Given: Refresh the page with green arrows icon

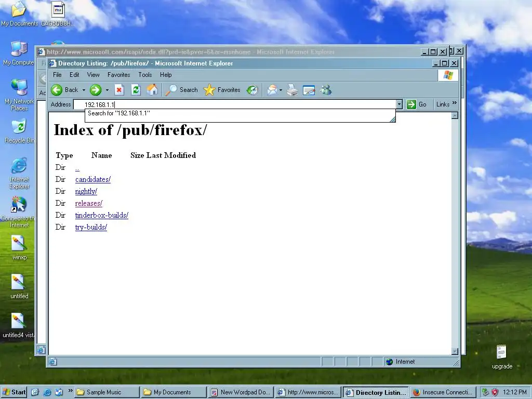Looking at the screenshot, I should [x=136, y=90].
